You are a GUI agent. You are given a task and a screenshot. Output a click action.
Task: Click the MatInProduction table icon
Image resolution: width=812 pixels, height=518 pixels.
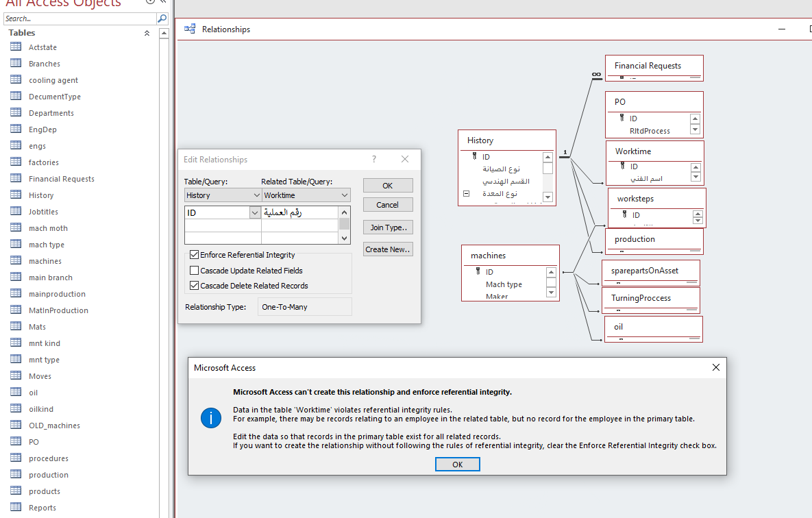[x=16, y=310]
